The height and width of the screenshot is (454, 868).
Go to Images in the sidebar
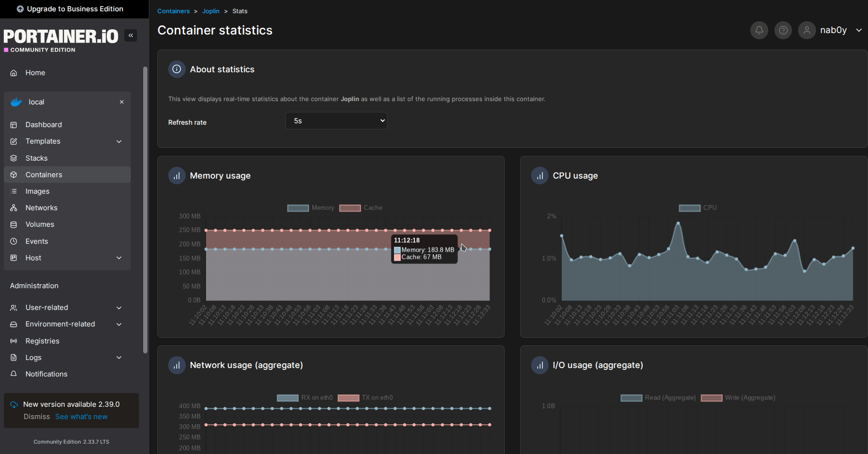pyautogui.click(x=37, y=191)
